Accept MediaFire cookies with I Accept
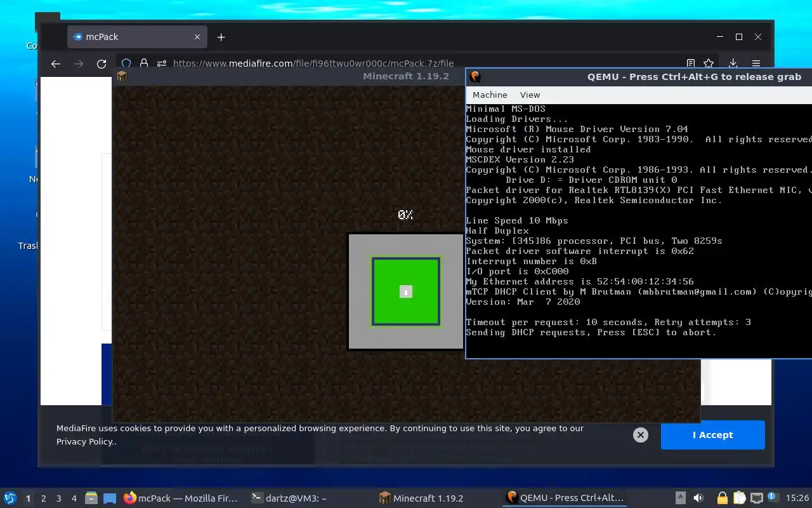The height and width of the screenshot is (508, 812). [712, 435]
